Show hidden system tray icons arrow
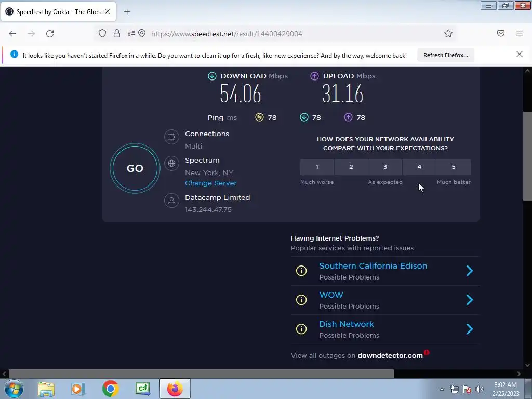 [442, 389]
